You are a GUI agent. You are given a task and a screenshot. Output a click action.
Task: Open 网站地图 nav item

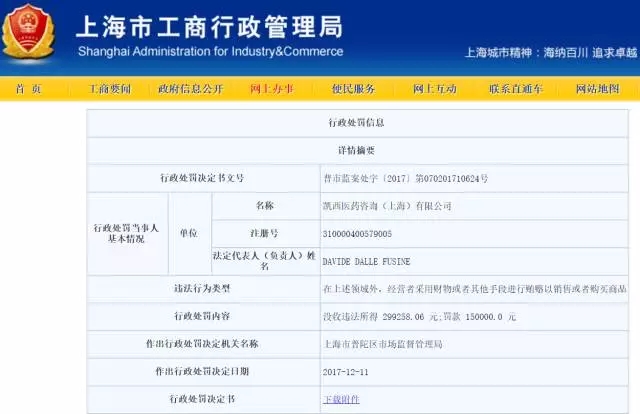point(598,89)
